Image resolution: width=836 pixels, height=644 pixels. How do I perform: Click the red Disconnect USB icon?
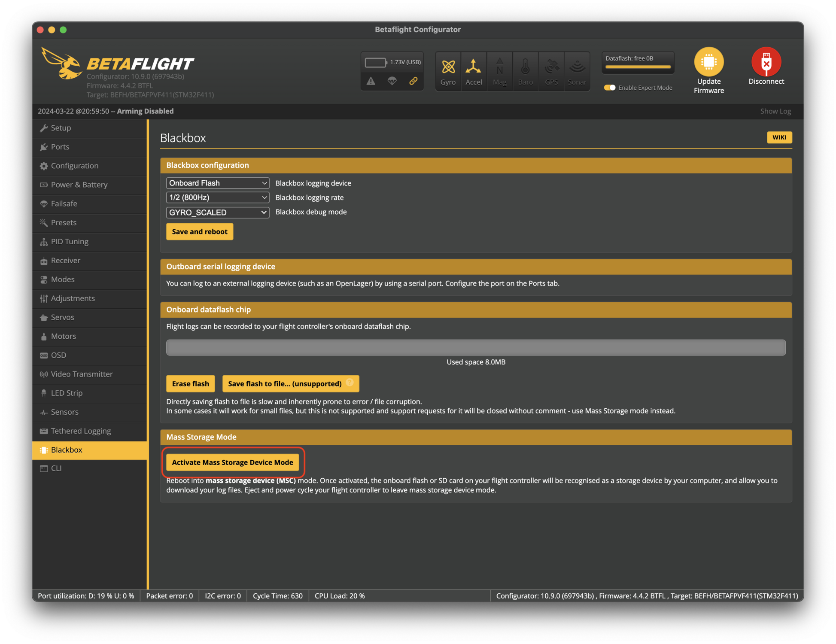point(766,62)
